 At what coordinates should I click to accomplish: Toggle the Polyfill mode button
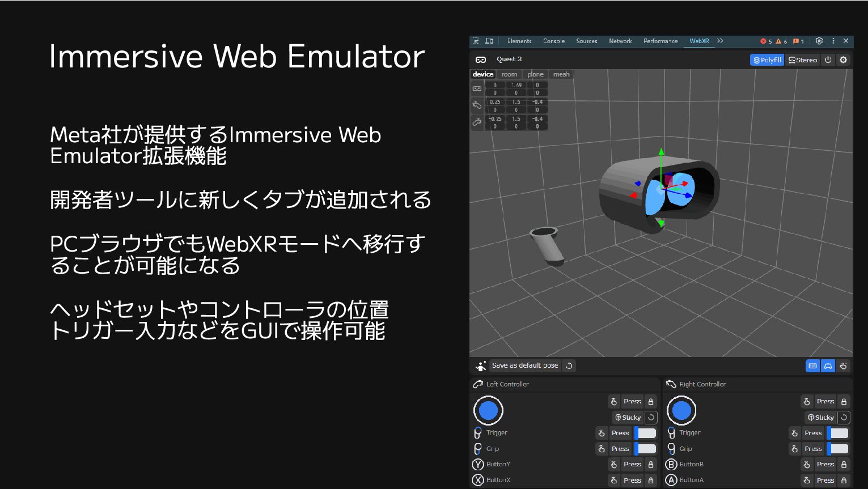click(x=767, y=59)
